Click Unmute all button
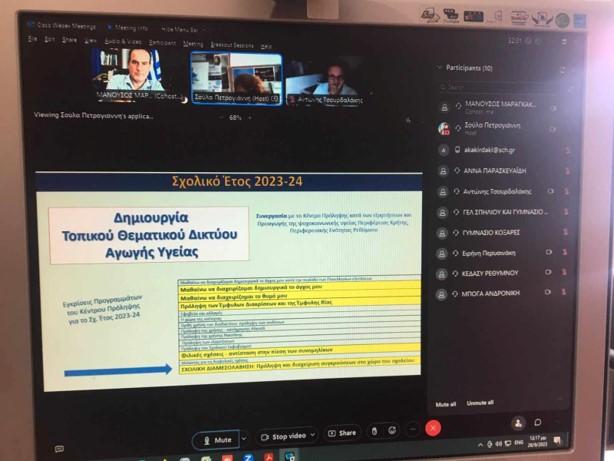Viewport: 614px width, 461px height. [x=480, y=403]
